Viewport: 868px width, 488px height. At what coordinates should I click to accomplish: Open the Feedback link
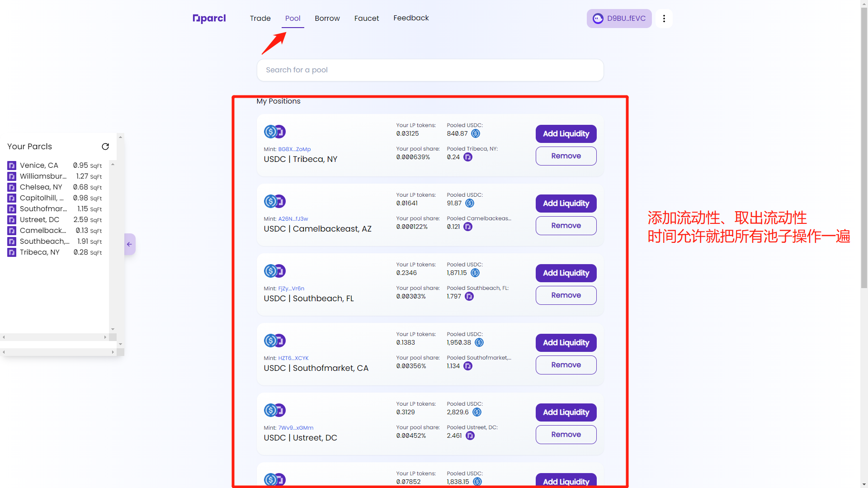tap(411, 18)
